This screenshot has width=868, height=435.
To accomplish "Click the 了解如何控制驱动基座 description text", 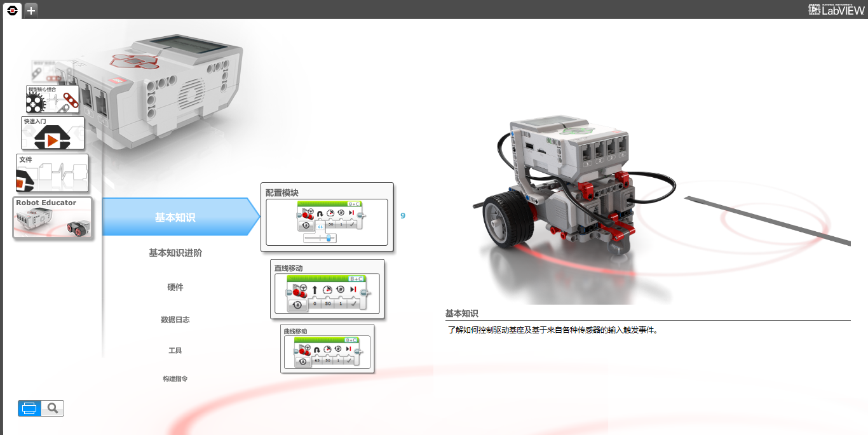I will coord(552,330).
